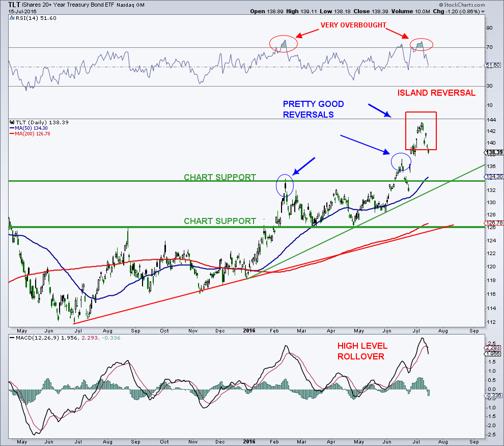Click the 1.956 MACD value tag on axis
Screen dimensions: 504x446
(x=492, y=353)
